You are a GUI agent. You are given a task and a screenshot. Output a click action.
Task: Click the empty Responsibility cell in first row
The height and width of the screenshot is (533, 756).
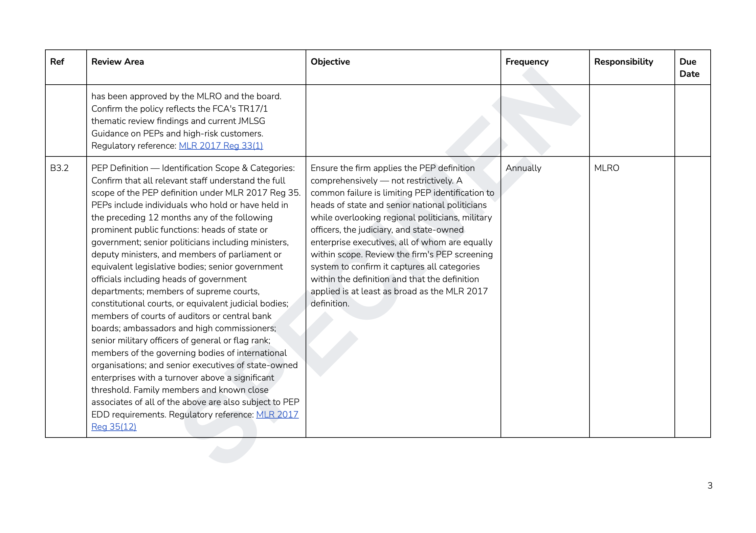(x=631, y=121)
